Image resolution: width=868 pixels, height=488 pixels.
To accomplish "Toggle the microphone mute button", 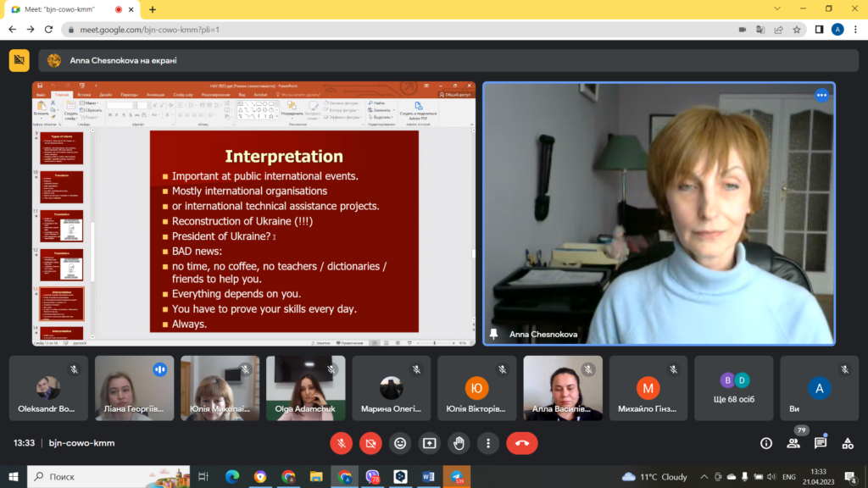I will click(342, 443).
